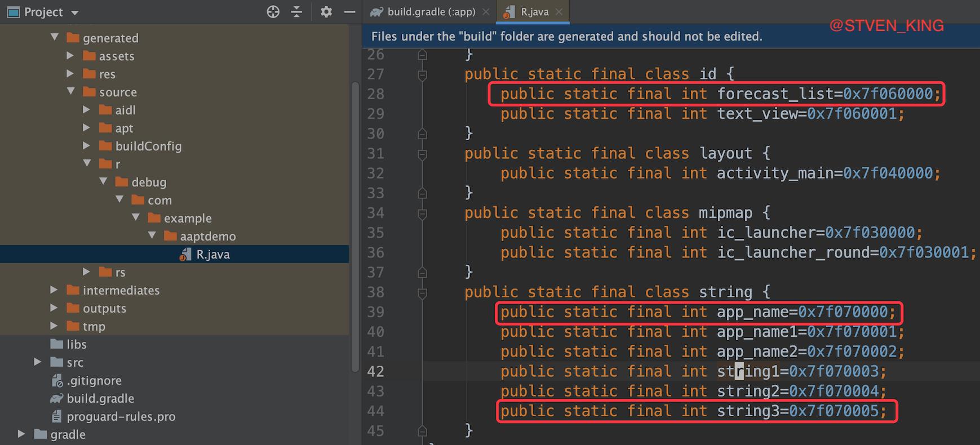Image resolution: width=980 pixels, height=445 pixels.
Task: Click fold end marker at line 45
Action: [422, 431]
